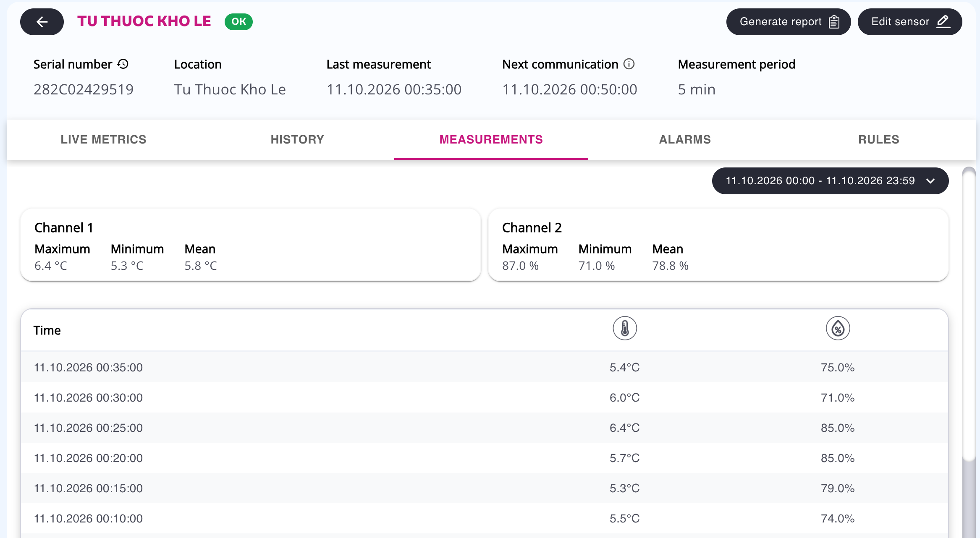Click Channel 2 maximum 87.0 %

(x=520, y=266)
